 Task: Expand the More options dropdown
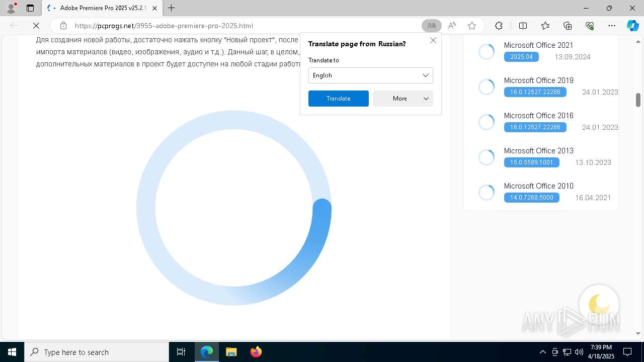(403, 99)
